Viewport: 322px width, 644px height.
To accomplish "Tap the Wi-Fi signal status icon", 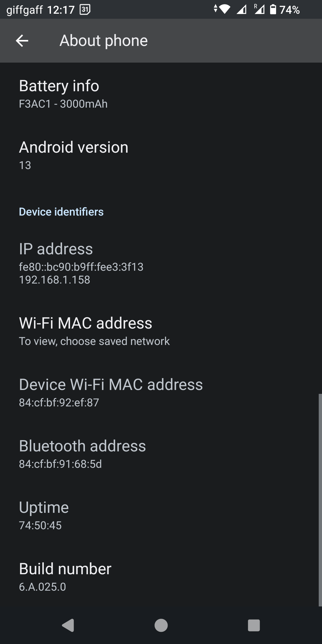I will pyautogui.click(x=225, y=10).
